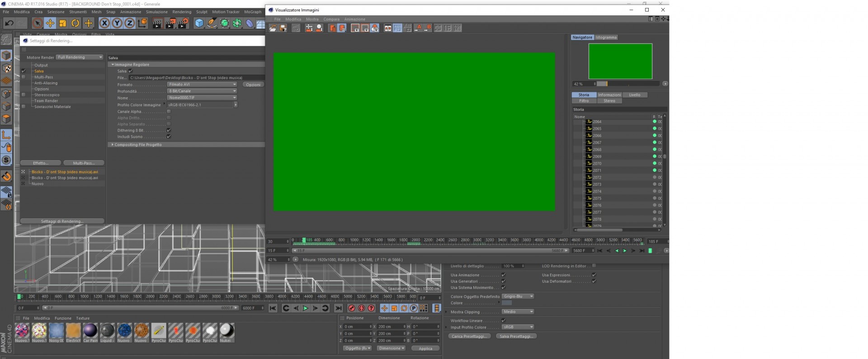
Task: Click the Carica Presettaggi button
Action: 469,336
